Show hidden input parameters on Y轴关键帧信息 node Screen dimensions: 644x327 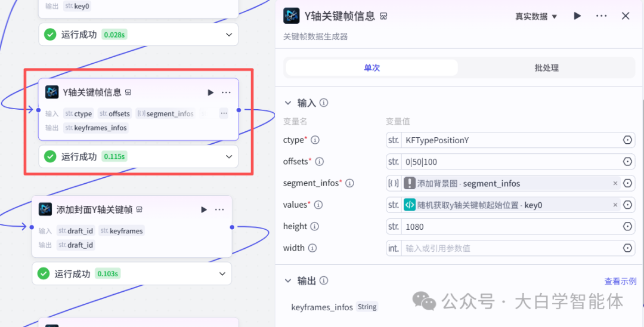(x=224, y=113)
